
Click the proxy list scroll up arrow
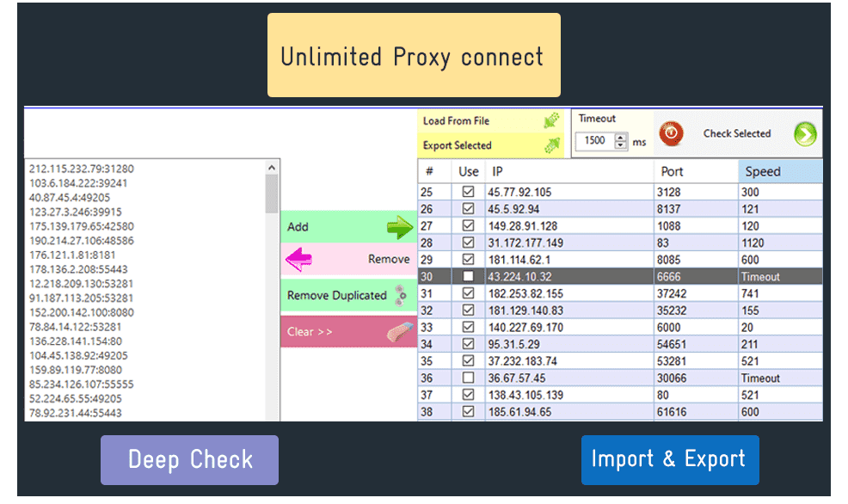tap(272, 169)
